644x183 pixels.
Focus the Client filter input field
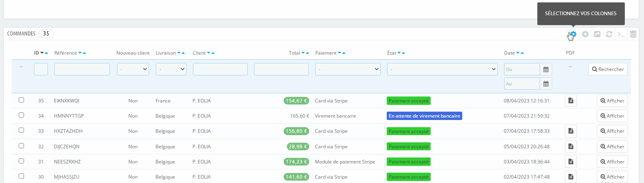coord(220,69)
